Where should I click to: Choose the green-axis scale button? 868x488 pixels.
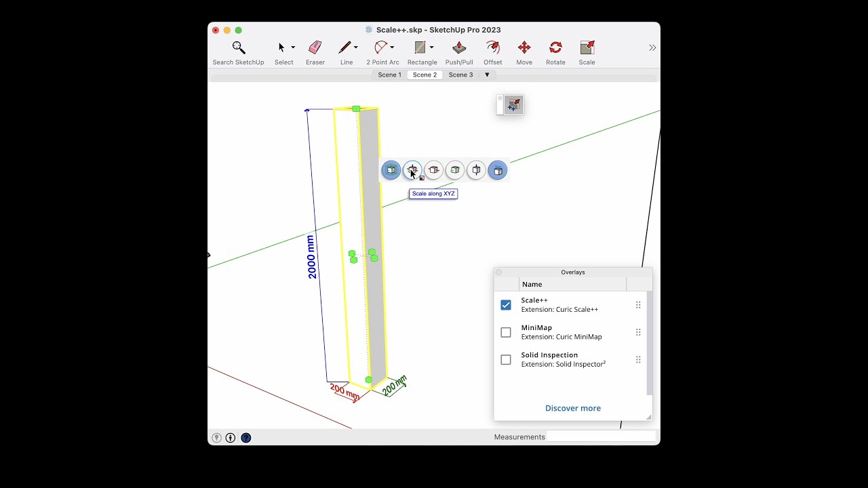[455, 170]
